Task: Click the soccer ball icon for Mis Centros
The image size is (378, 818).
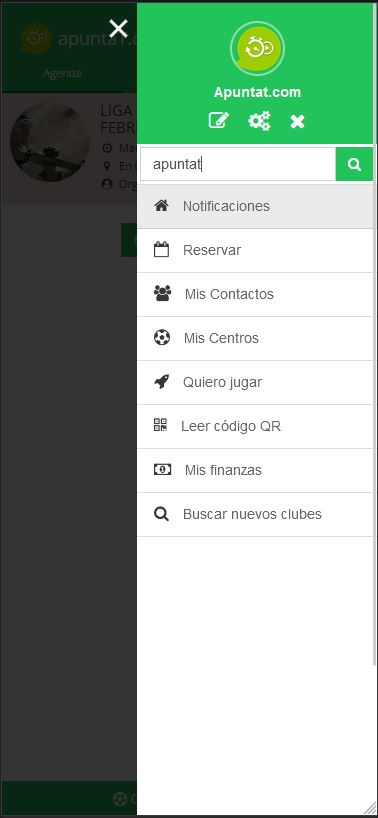Action: [x=162, y=338]
